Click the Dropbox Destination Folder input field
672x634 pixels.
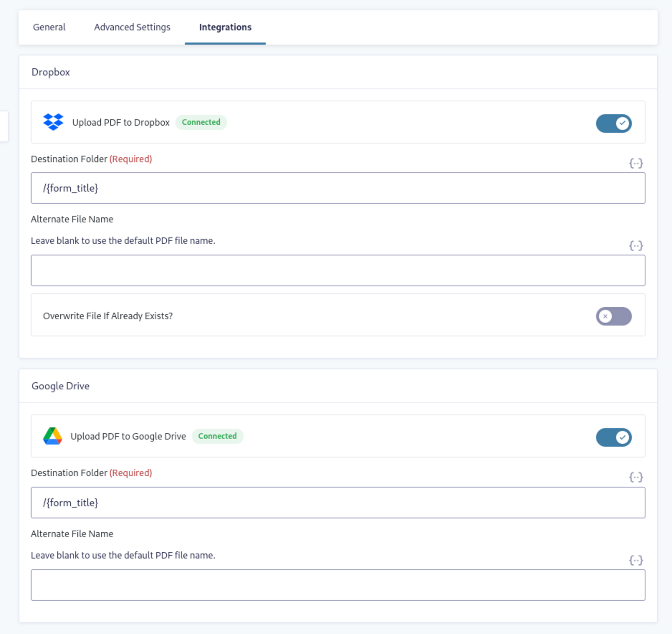338,188
